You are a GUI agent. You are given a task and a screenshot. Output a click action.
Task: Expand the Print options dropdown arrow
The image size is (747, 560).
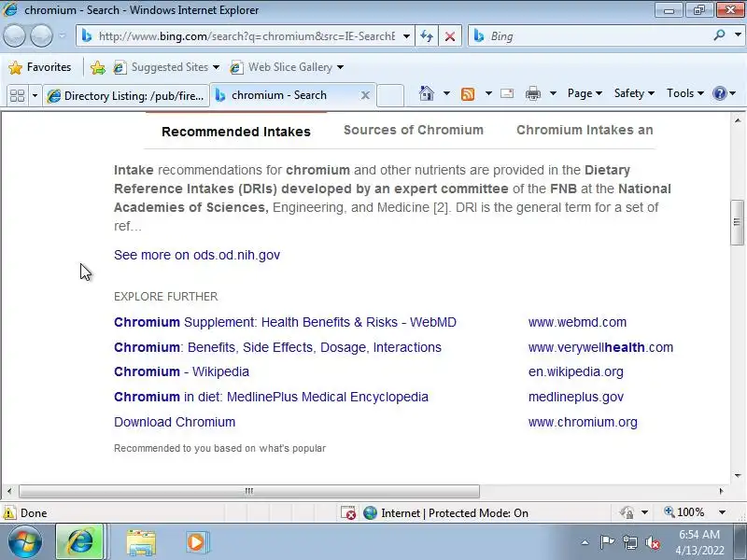click(553, 93)
